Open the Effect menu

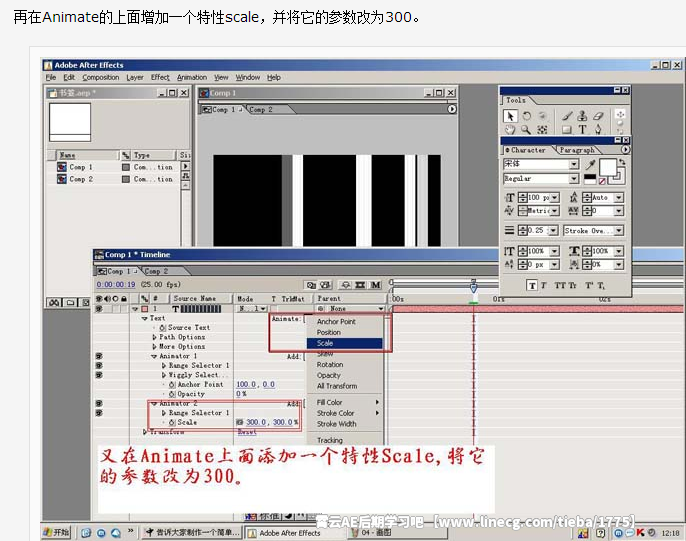point(160,77)
